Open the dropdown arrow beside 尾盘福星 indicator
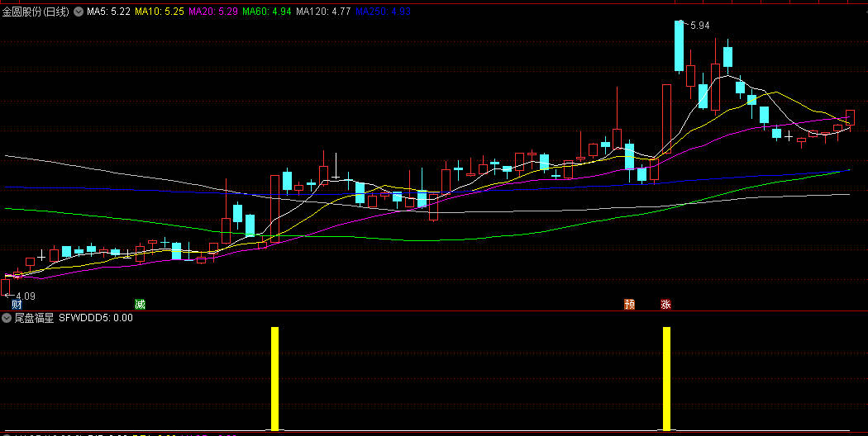This screenshot has height=436, width=868. (7, 318)
